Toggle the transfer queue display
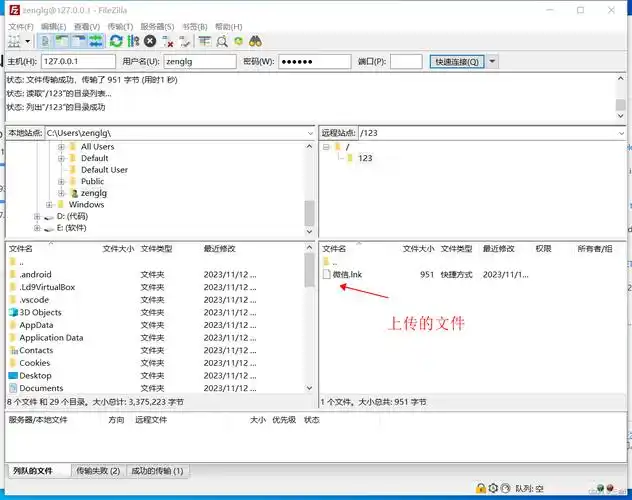 (95, 41)
